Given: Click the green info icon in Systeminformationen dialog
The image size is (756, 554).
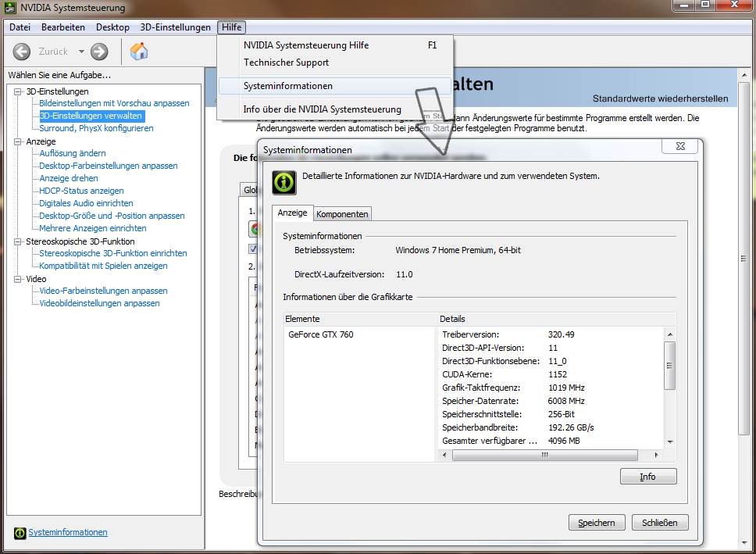Looking at the screenshot, I should coord(283,182).
